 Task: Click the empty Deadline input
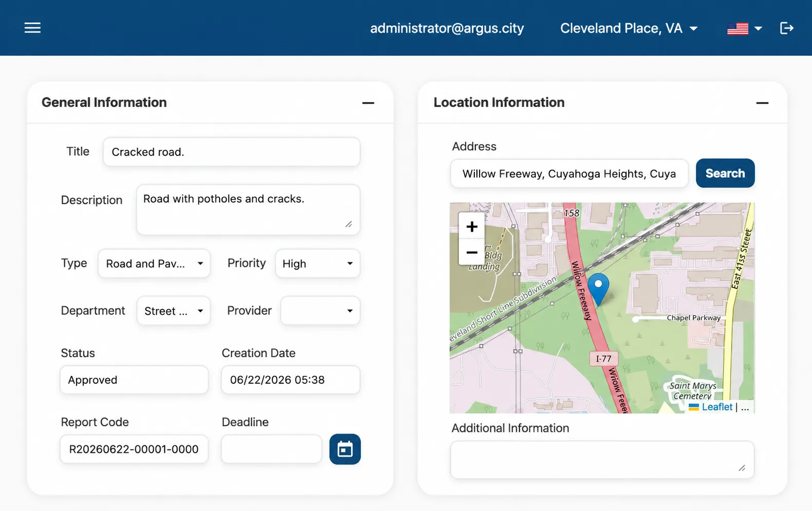[271, 449]
